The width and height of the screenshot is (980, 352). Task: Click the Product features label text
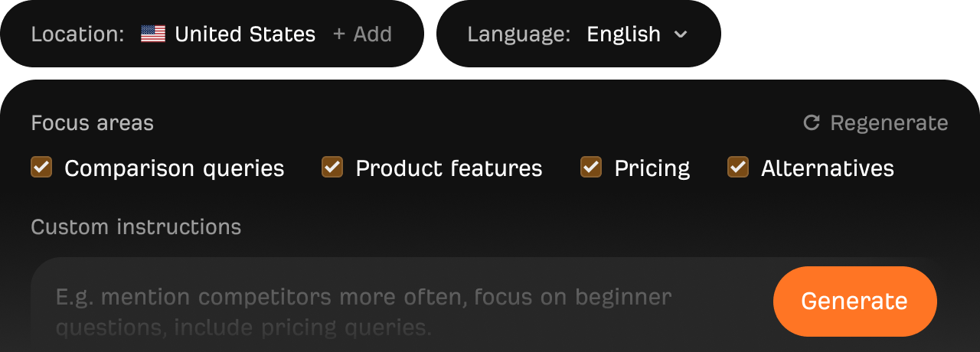pos(449,168)
